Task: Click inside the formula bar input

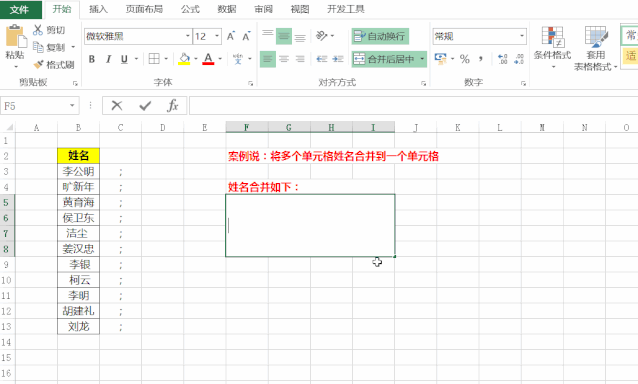Action: (413, 106)
